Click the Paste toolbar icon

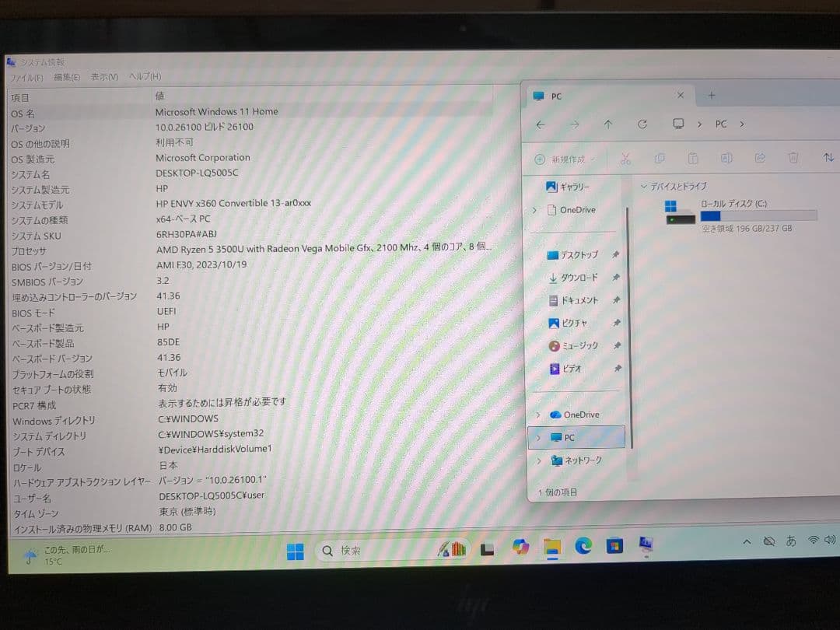pos(693,158)
